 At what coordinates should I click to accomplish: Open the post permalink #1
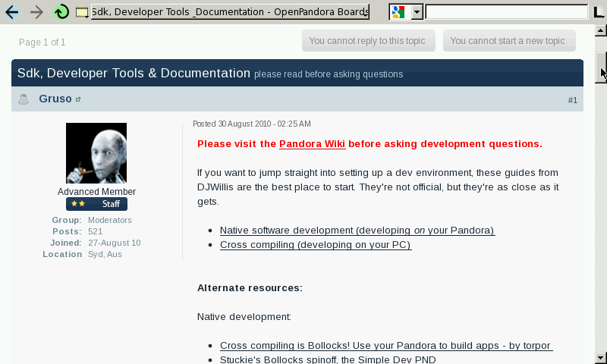pos(573,100)
